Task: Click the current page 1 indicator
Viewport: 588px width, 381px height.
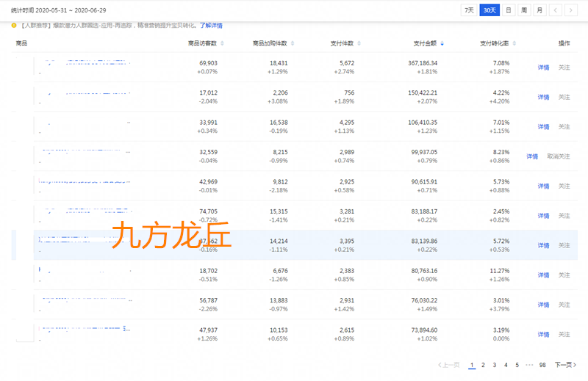Action: [472, 365]
